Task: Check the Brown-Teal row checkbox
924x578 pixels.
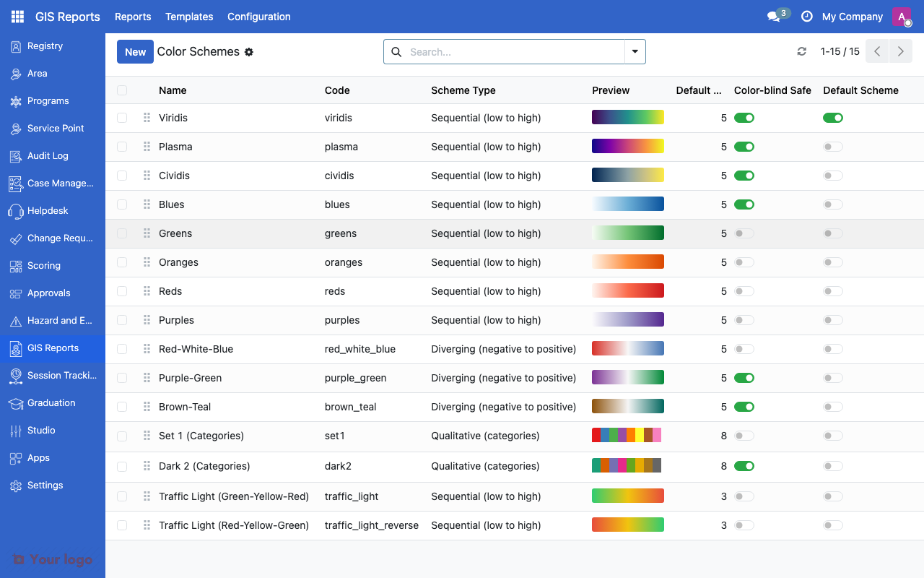Action: [122, 407]
